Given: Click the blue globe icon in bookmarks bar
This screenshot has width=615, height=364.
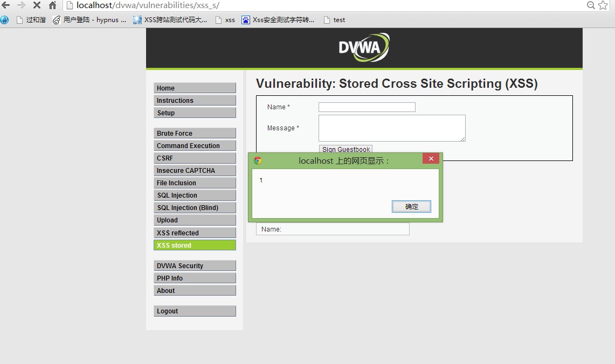Looking at the screenshot, I should click(5, 20).
